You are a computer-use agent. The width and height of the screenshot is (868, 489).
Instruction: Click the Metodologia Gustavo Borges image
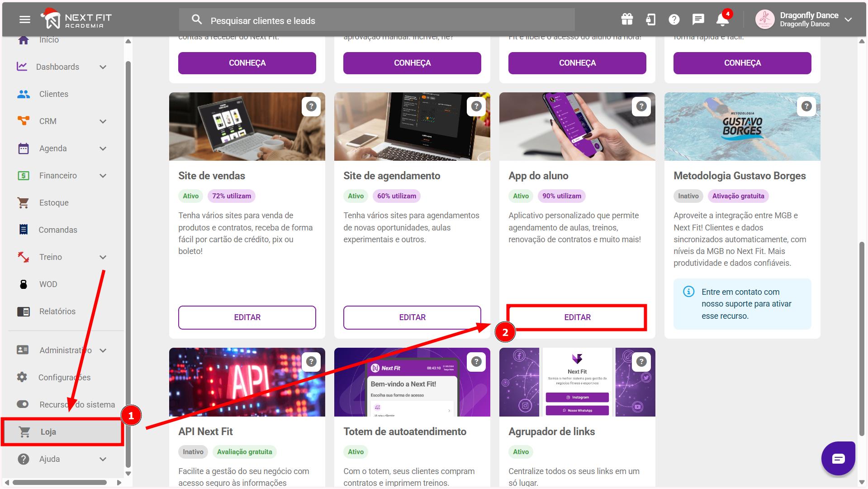[x=742, y=127]
